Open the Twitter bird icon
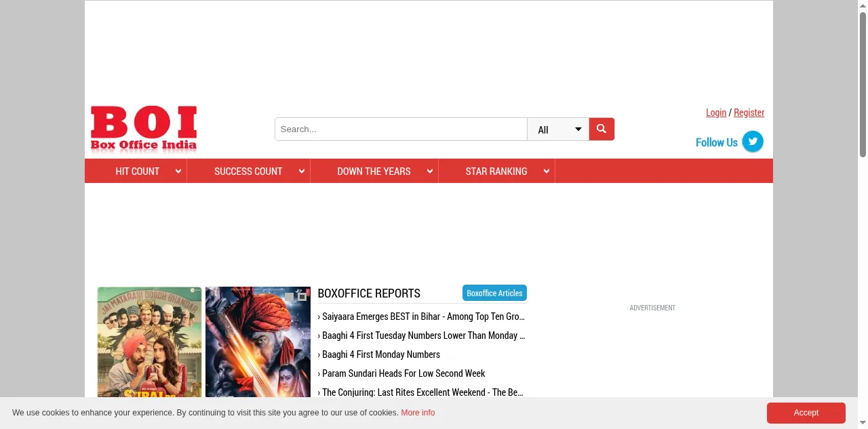The image size is (868, 429). [752, 142]
